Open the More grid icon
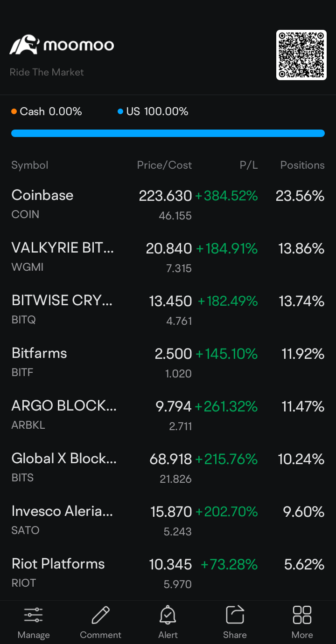This screenshot has width=336, height=644. point(302,615)
